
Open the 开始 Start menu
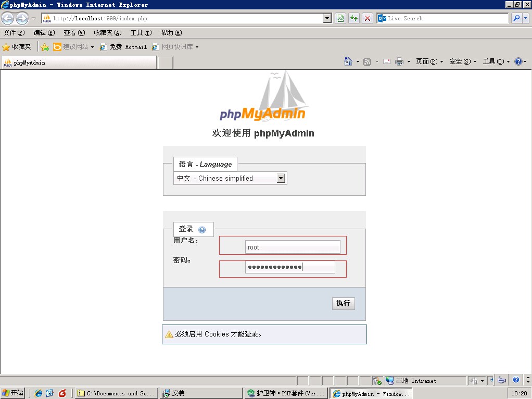pyautogui.click(x=12, y=393)
